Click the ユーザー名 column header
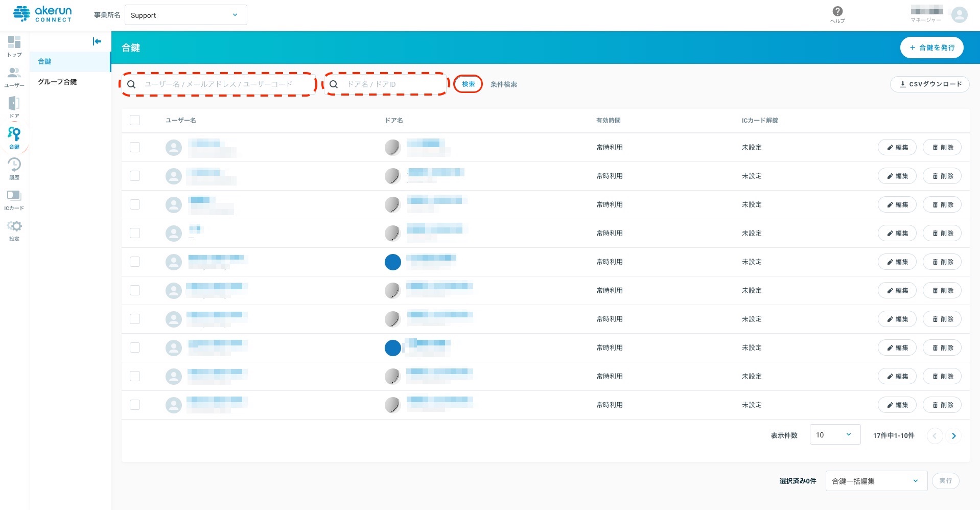Image resolution: width=980 pixels, height=510 pixels. (181, 121)
